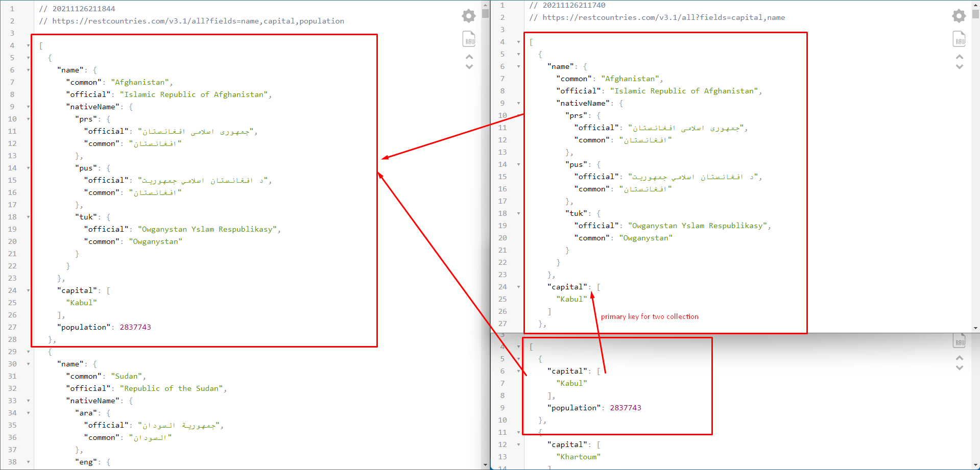Jump up with left pane's up chevron
Screen dimensions: 980x470
coord(469,57)
